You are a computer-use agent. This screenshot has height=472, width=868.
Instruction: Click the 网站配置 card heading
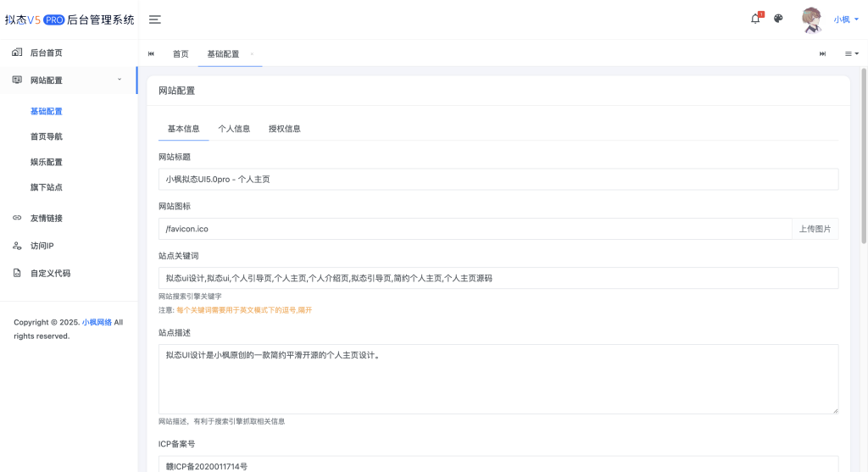[x=176, y=91]
